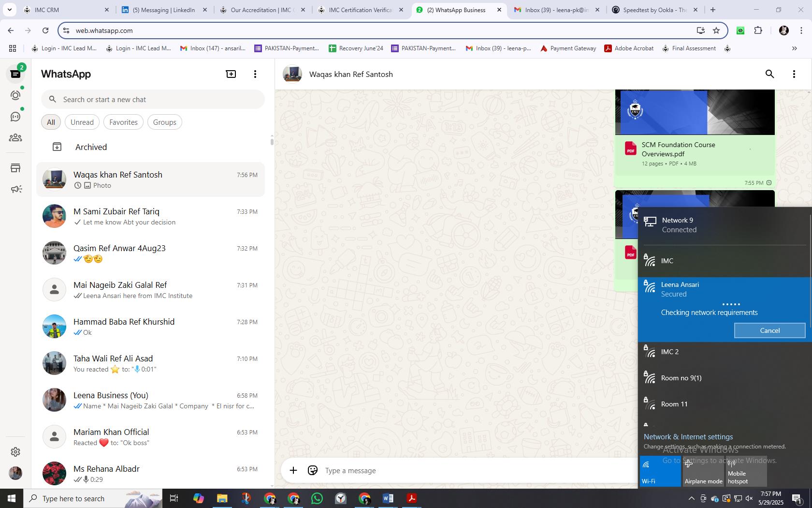812x508 pixels.
Task: Show hidden tray icons chevron
Action: 691,498
